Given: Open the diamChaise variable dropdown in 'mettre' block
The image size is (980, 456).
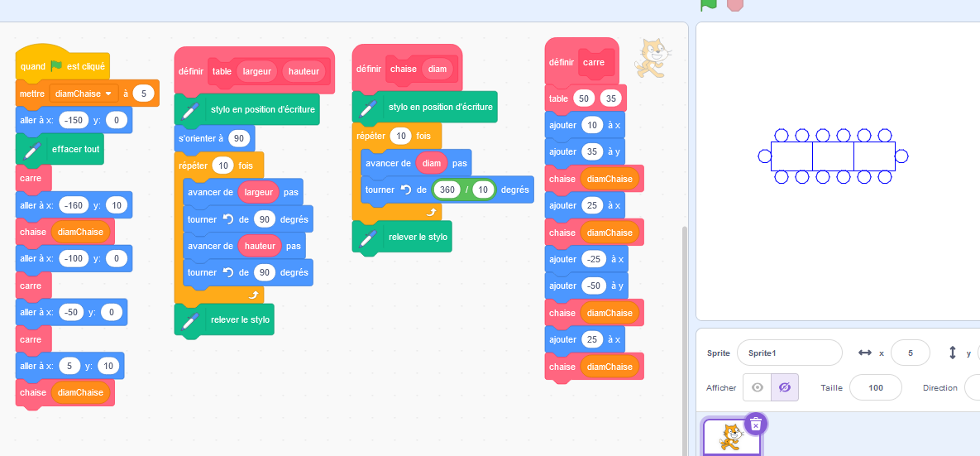Looking at the screenshot, I should pos(106,94).
